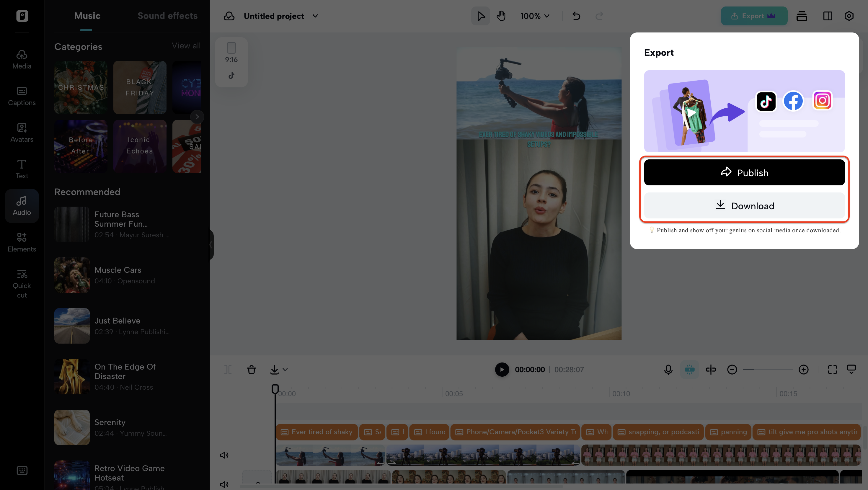Split the clip at the playhead
This screenshot has height=490, width=868.
228,369
